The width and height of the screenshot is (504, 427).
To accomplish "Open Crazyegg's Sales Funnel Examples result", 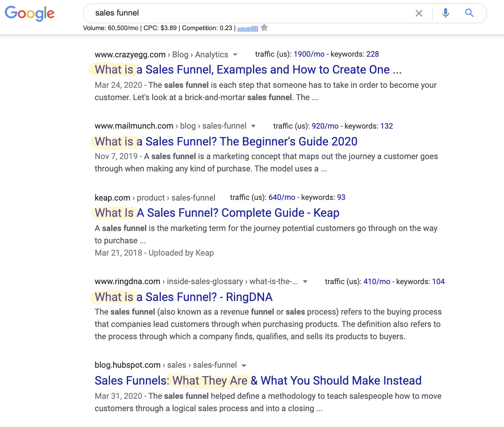I will (x=248, y=70).
